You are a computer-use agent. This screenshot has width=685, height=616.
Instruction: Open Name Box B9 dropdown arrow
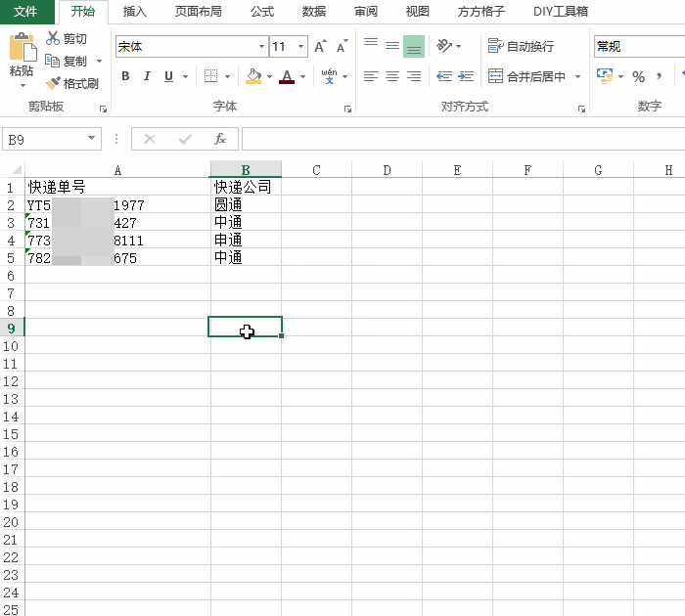(x=91, y=139)
